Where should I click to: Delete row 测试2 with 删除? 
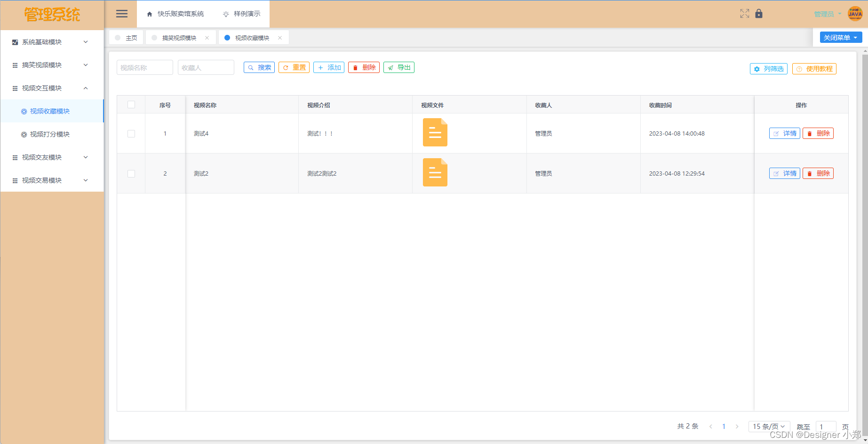coord(818,173)
